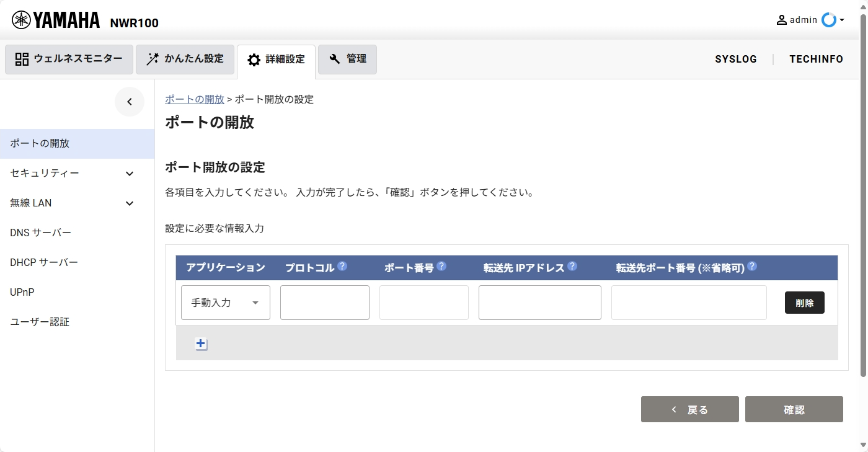Go to the 管理 tab
This screenshot has height=452, width=868.
[x=347, y=60]
